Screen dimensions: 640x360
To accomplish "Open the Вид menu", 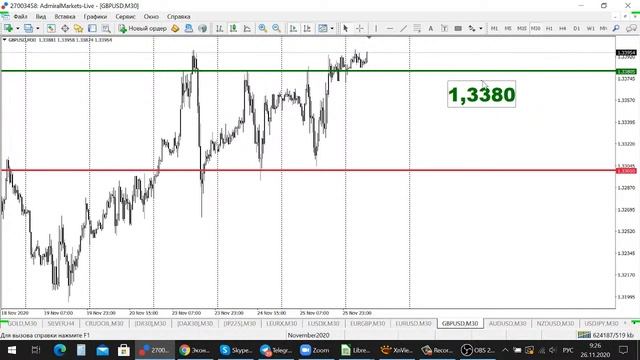I will 41,17.
